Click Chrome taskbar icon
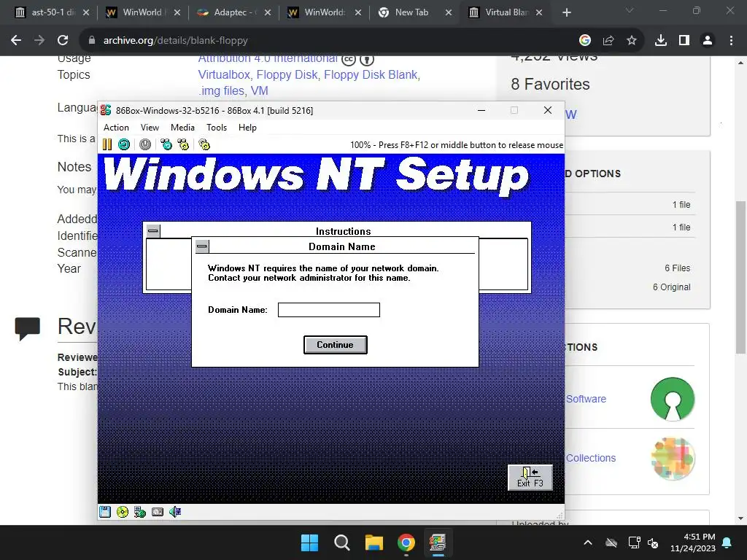 click(x=406, y=542)
